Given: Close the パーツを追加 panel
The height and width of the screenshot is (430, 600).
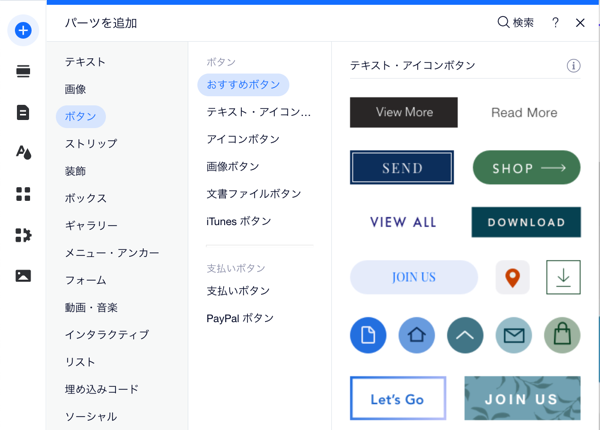Looking at the screenshot, I should coord(580,23).
